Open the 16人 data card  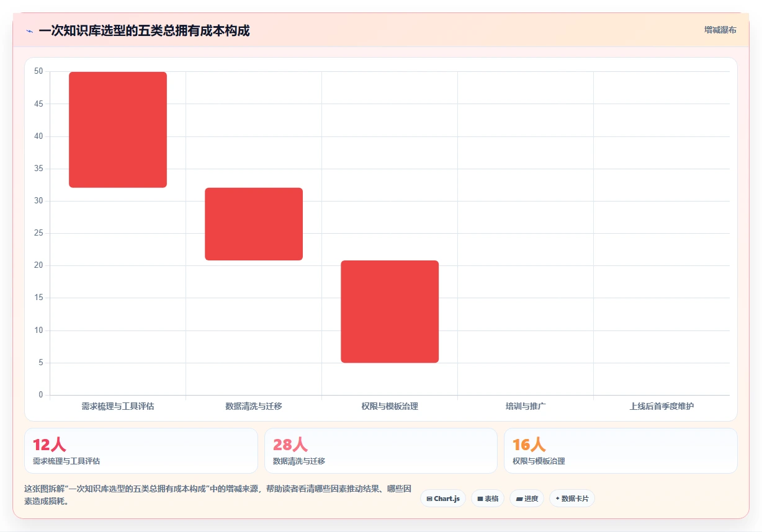pyautogui.click(x=621, y=451)
